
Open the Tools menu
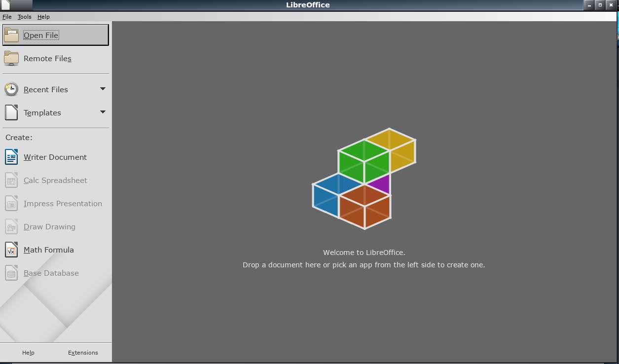(x=24, y=17)
